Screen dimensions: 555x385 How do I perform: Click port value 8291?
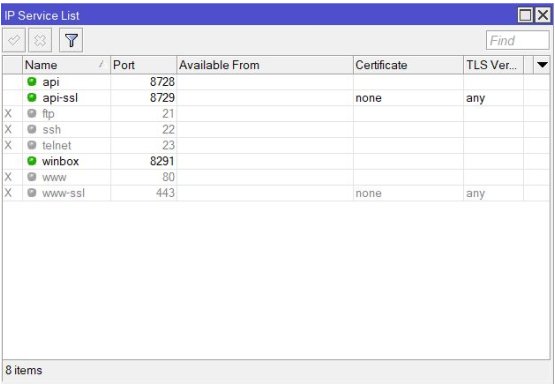point(162,161)
